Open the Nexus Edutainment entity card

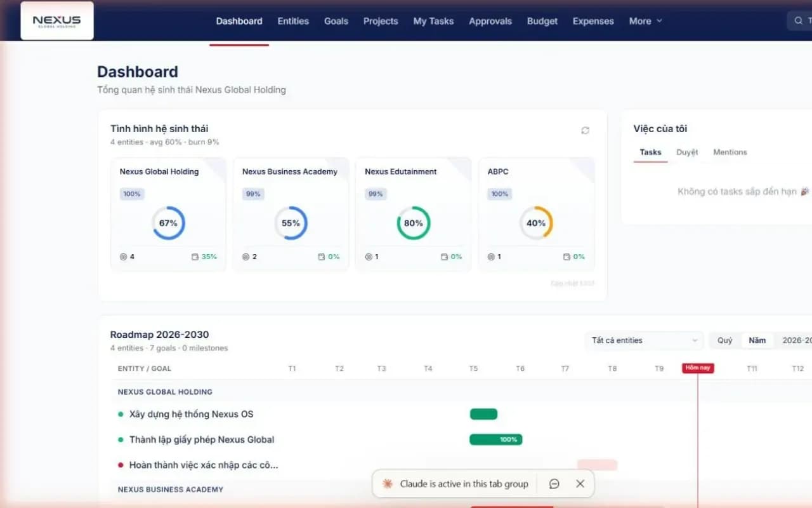coord(413,215)
